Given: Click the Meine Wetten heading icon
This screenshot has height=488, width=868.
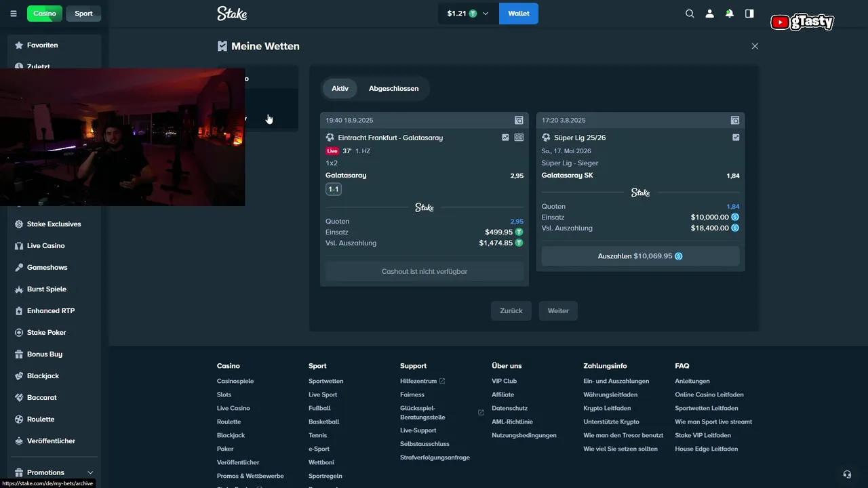Looking at the screenshot, I should click(222, 46).
